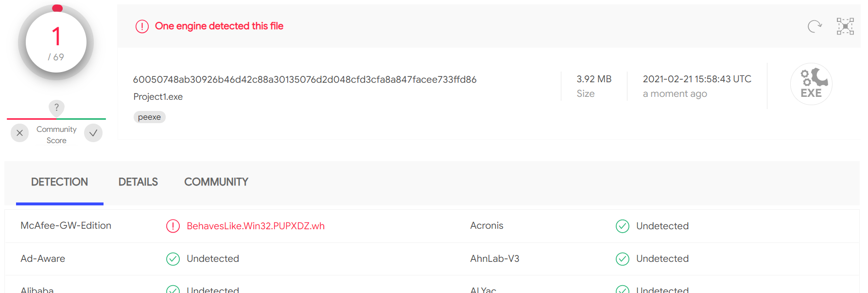Vote malicious with the X community button
This screenshot has height=293, width=868.
tap(19, 133)
